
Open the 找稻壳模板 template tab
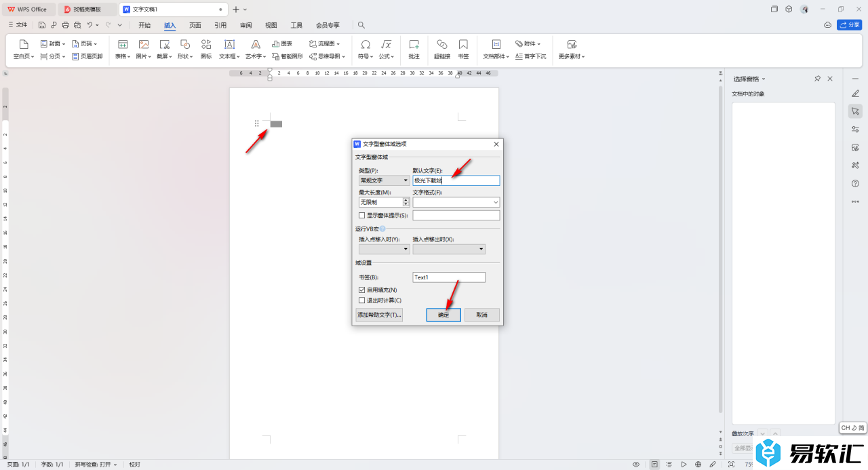pyautogui.click(x=87, y=9)
